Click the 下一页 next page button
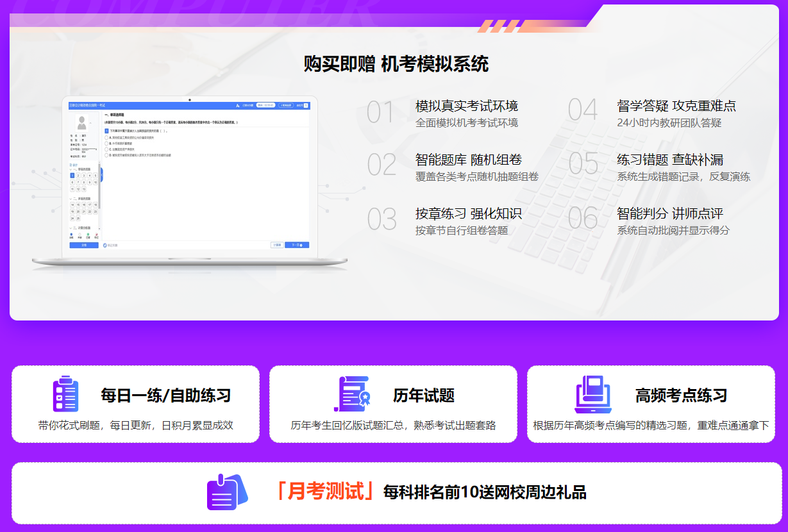This screenshot has width=788, height=532. click(x=297, y=245)
